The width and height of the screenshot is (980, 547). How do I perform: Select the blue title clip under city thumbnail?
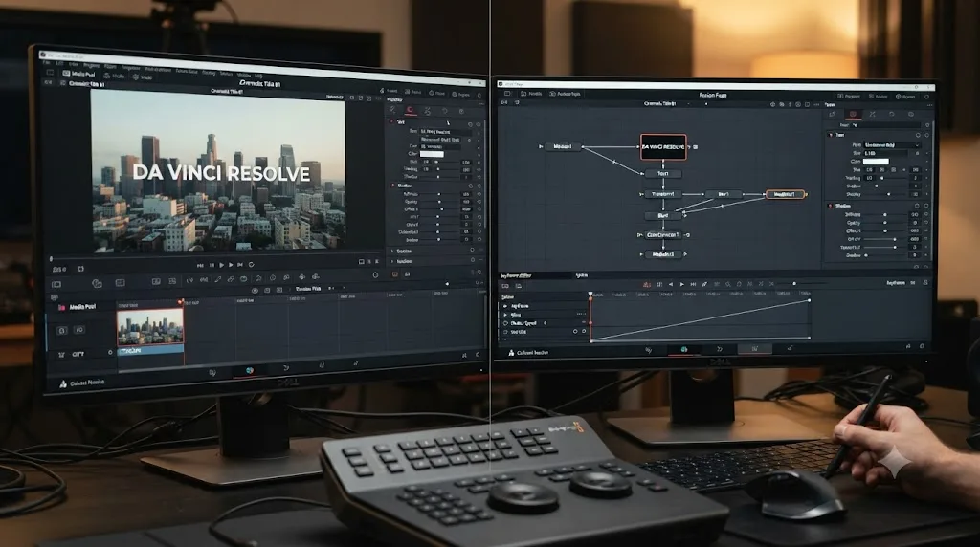coord(150,351)
